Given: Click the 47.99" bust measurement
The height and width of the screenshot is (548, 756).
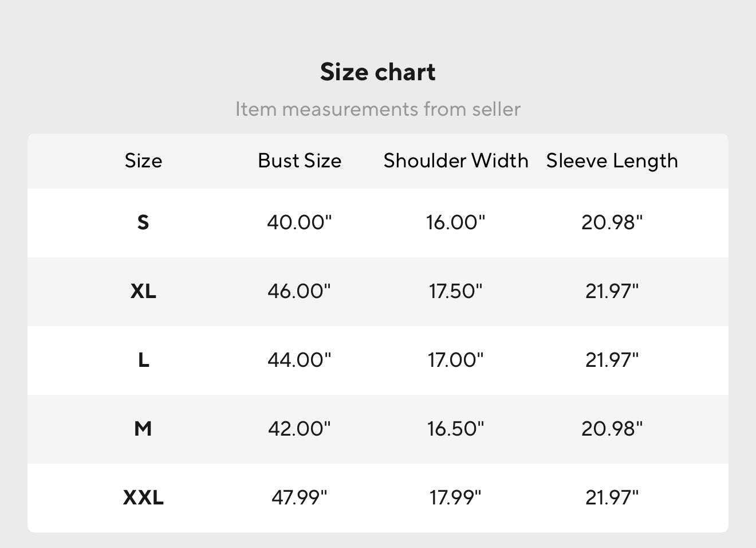Looking at the screenshot, I should pyautogui.click(x=300, y=498).
